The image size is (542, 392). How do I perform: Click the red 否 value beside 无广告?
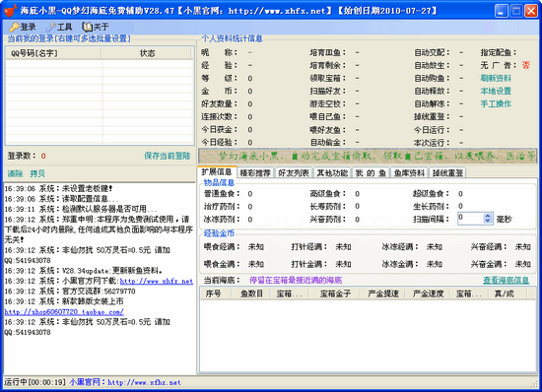[526, 65]
